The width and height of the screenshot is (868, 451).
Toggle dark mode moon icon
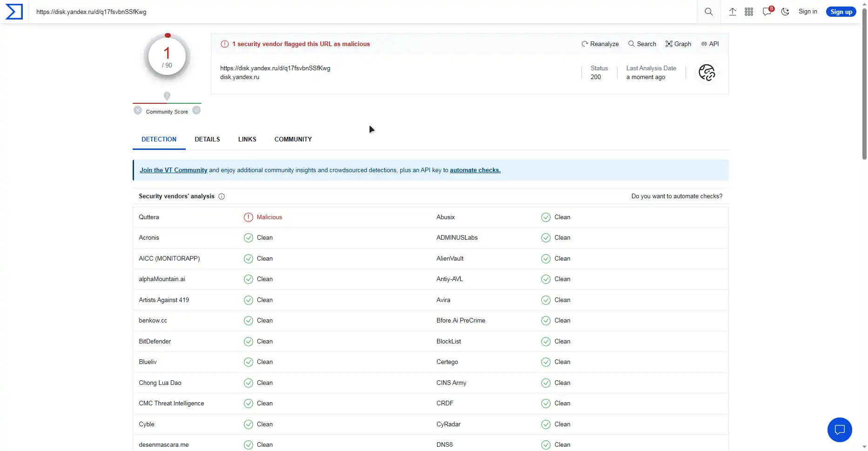785,12
